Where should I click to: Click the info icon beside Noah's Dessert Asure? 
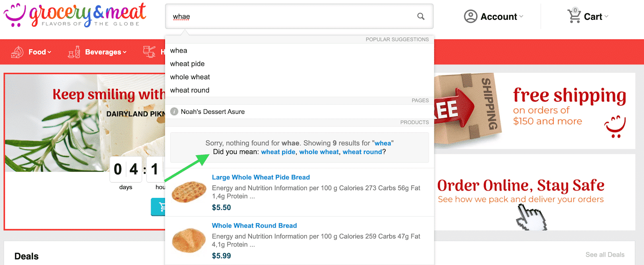(174, 111)
